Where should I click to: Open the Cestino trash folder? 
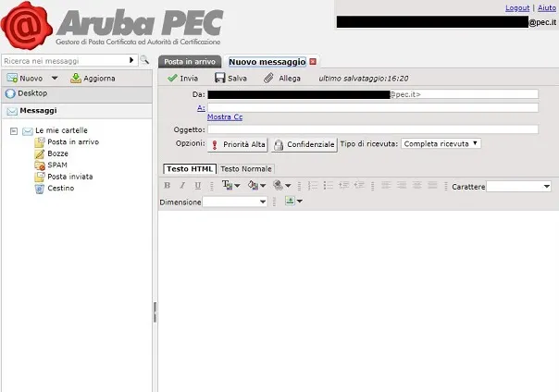(x=60, y=189)
